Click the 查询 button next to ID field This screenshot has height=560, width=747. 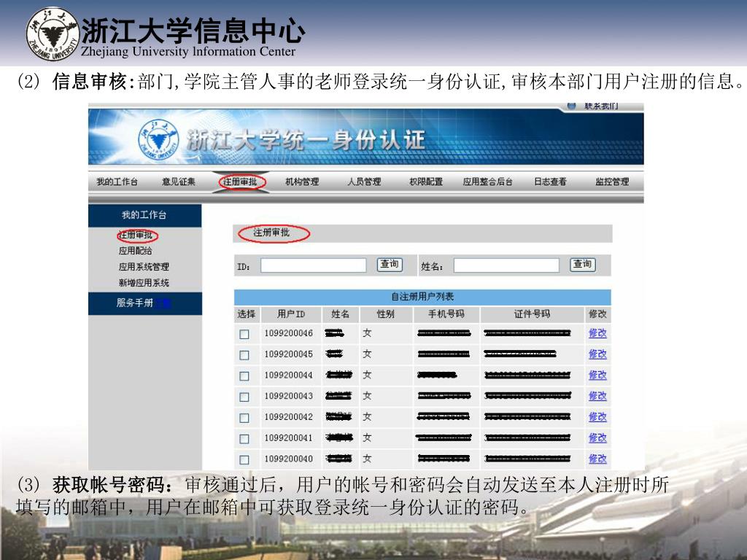(390, 264)
